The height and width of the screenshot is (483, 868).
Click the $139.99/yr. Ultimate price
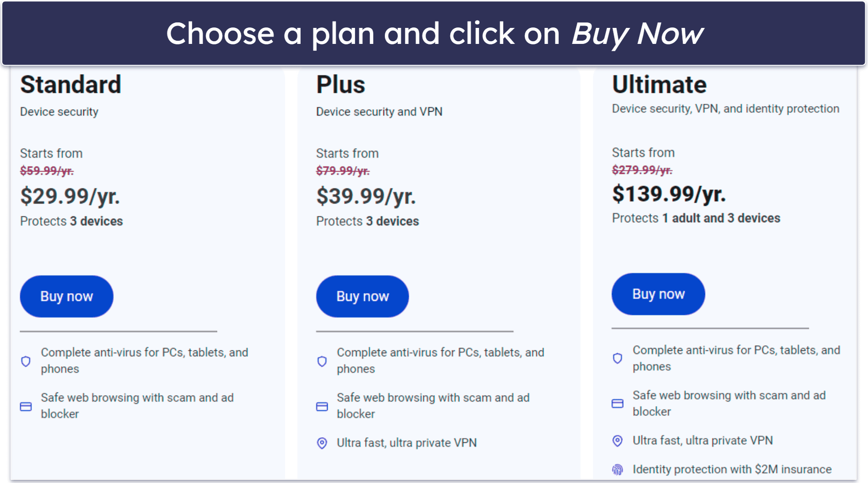669,194
